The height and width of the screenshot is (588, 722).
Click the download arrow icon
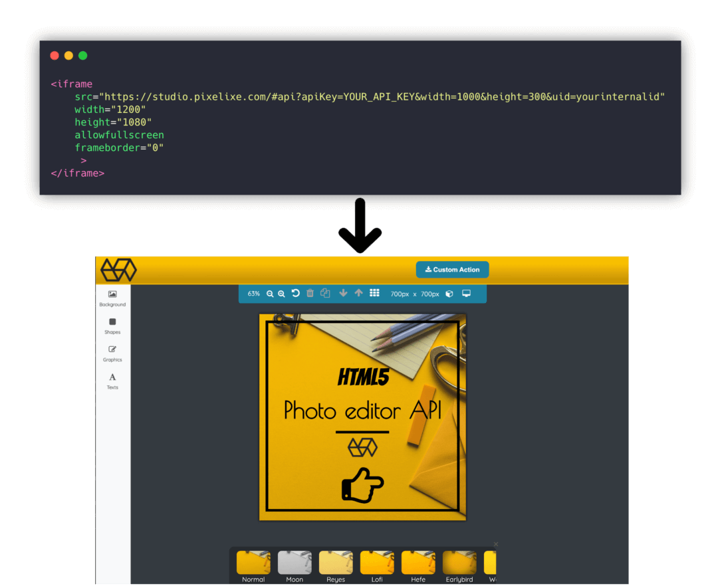pyautogui.click(x=343, y=293)
